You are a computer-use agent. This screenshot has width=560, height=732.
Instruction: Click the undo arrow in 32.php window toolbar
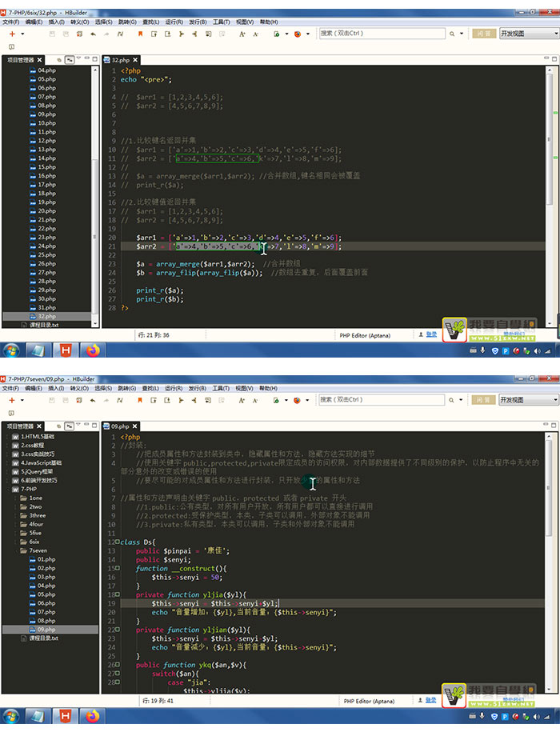point(94,34)
